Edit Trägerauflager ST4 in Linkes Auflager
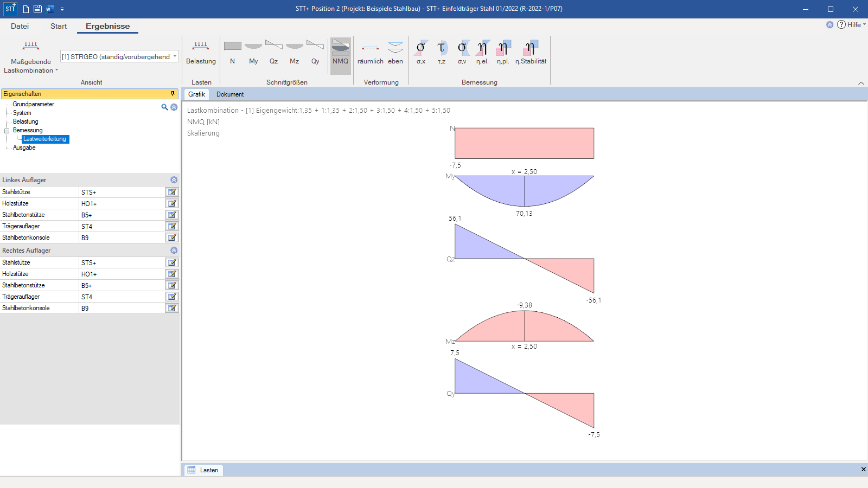The width and height of the screenshot is (868, 488). tap(172, 226)
